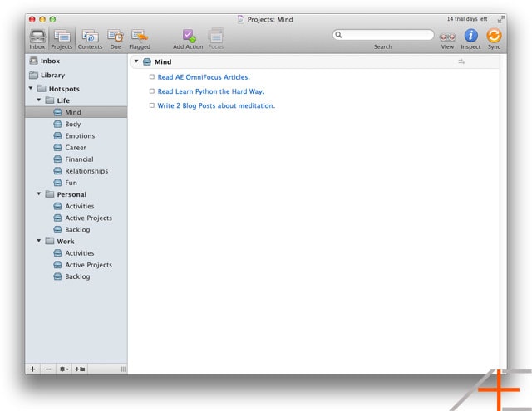Collapse the Life folder
Image resolution: width=532 pixels, height=411 pixels.
point(39,100)
